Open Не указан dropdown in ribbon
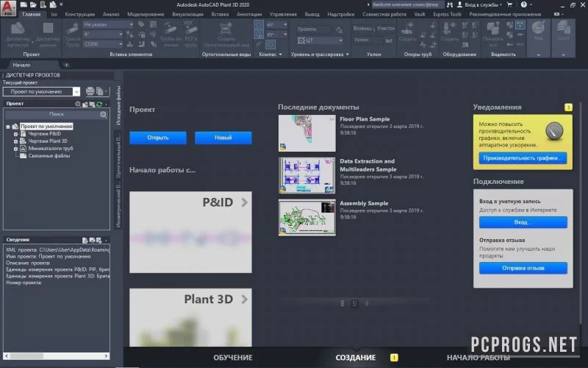This screenshot has width=588, height=368. tap(108, 24)
